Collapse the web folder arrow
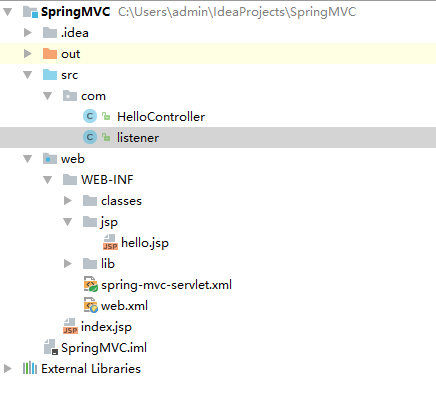This screenshot has width=436, height=394. 28,159
